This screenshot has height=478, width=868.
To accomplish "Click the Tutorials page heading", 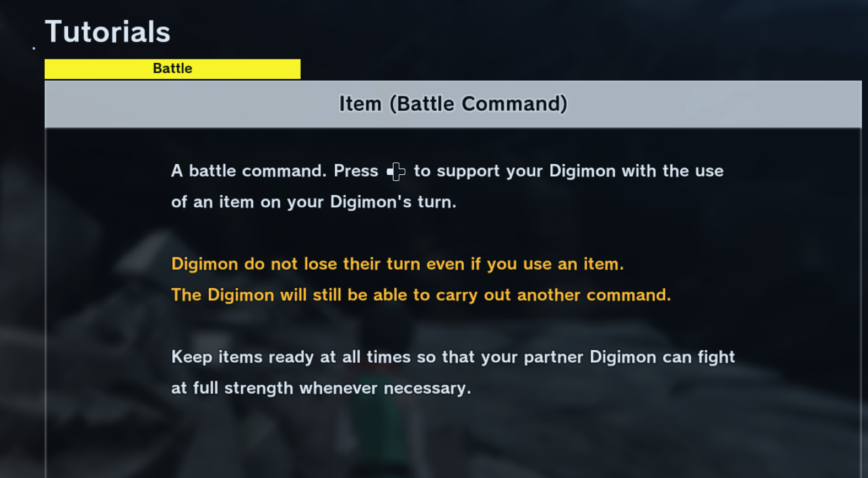I will coord(107,31).
